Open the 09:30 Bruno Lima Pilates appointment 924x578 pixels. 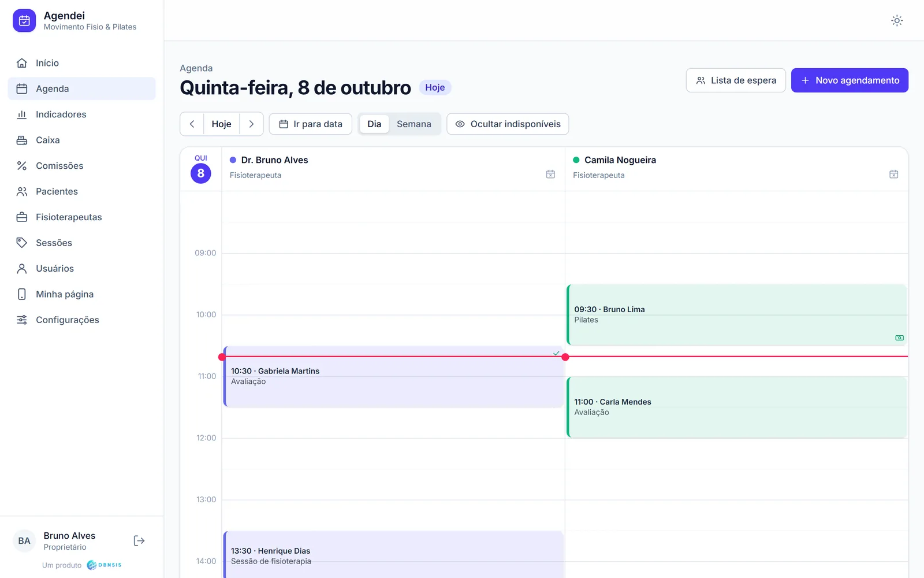click(737, 315)
